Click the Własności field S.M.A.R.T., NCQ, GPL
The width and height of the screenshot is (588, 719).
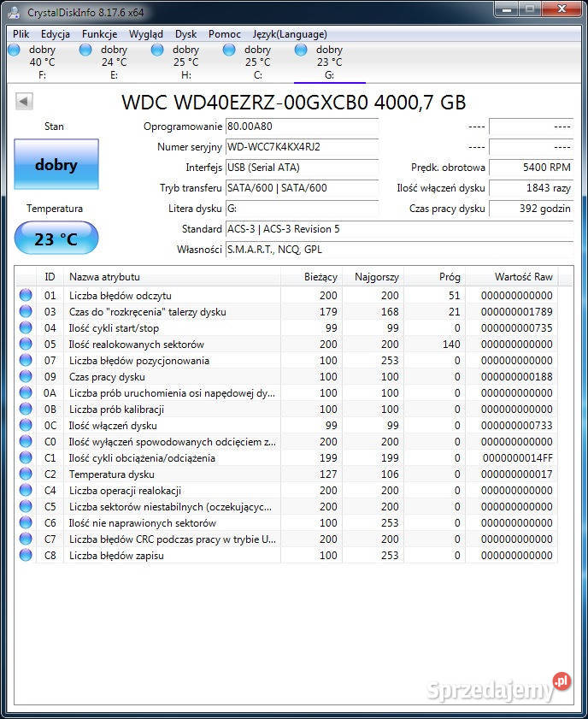coord(399,250)
